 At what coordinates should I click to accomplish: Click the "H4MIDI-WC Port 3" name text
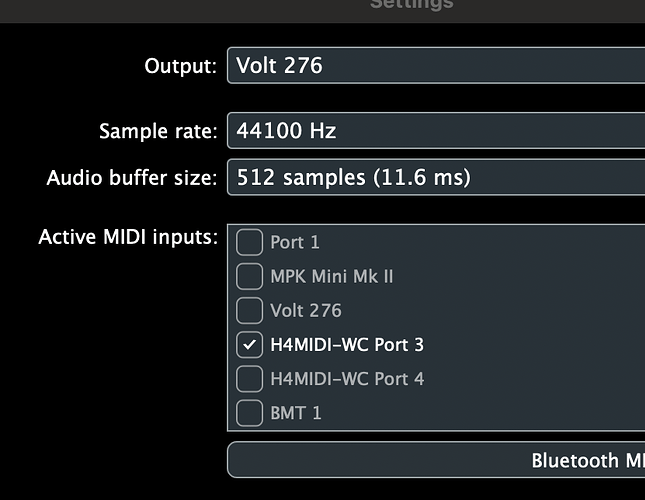[x=347, y=344]
